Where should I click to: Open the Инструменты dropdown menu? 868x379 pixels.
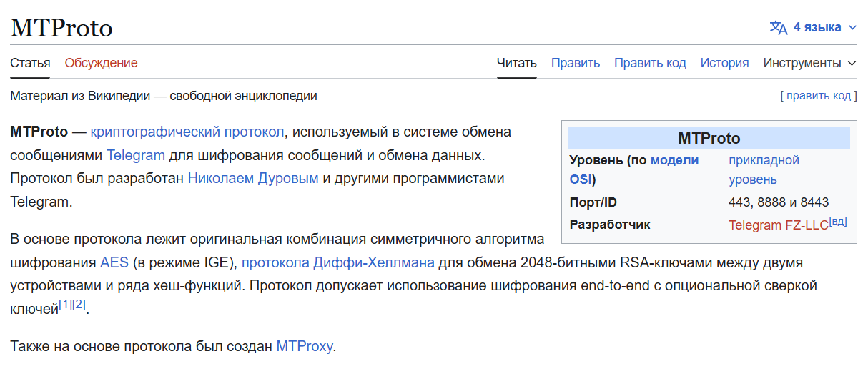point(809,63)
